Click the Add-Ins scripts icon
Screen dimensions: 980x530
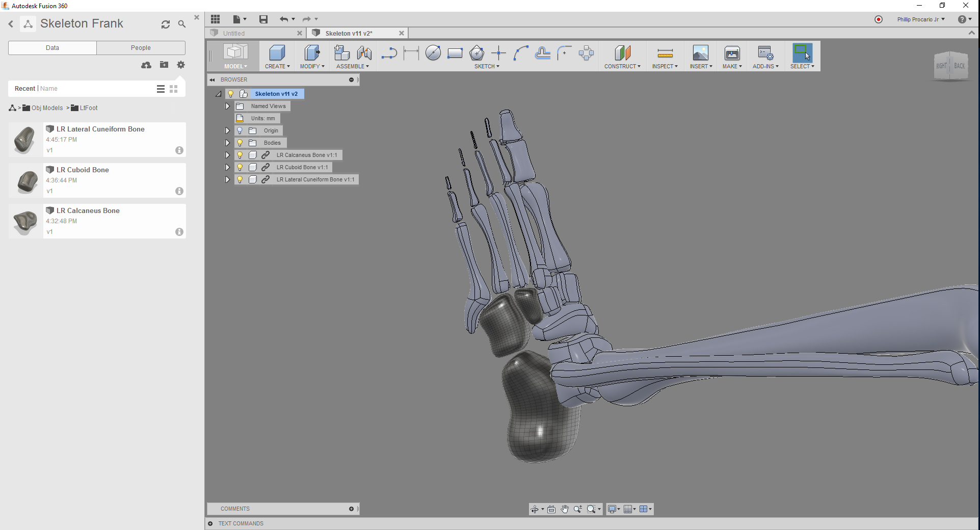(x=765, y=53)
